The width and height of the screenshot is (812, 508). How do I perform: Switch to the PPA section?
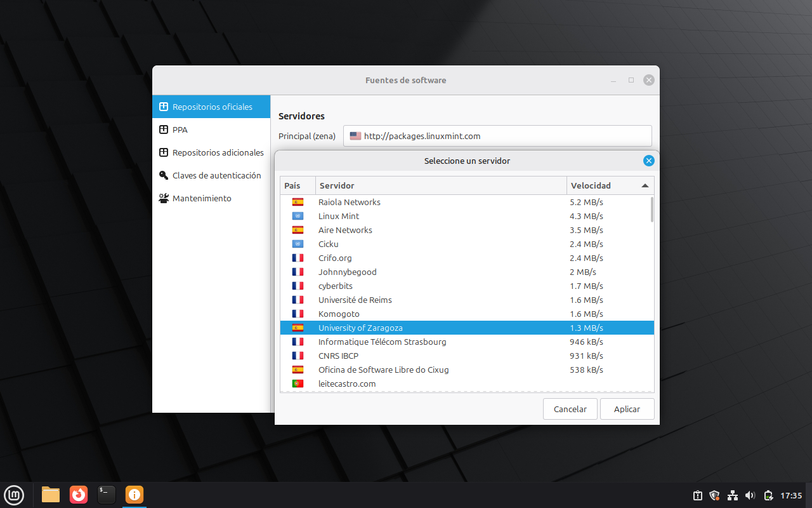click(211, 130)
